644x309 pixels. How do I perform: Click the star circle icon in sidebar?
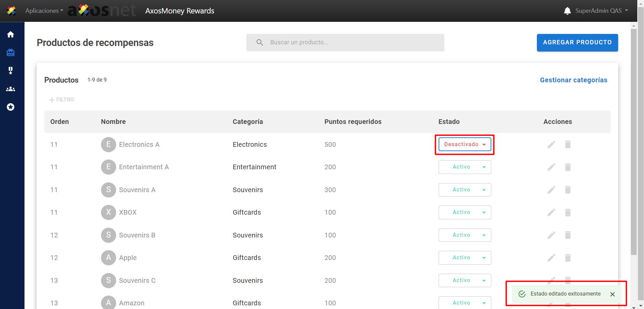click(x=11, y=107)
